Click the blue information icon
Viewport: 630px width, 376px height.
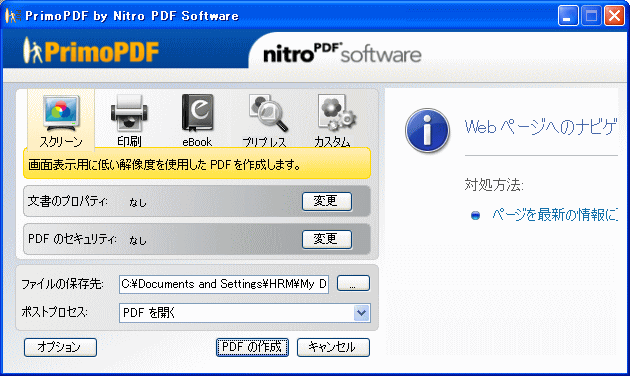coord(427,131)
